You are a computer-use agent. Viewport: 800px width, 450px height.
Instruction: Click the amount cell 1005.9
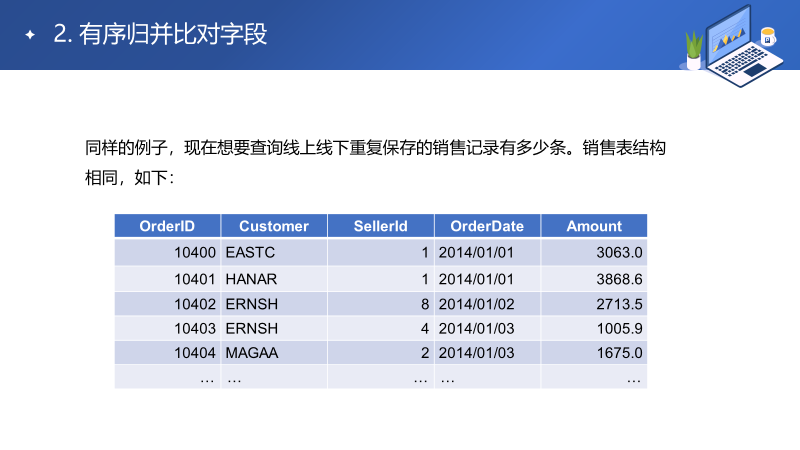(594, 328)
